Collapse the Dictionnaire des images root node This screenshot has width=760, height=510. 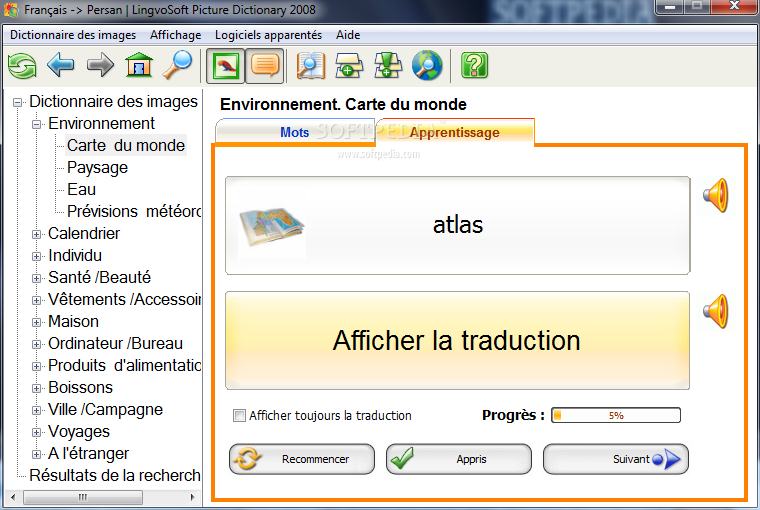[18, 102]
